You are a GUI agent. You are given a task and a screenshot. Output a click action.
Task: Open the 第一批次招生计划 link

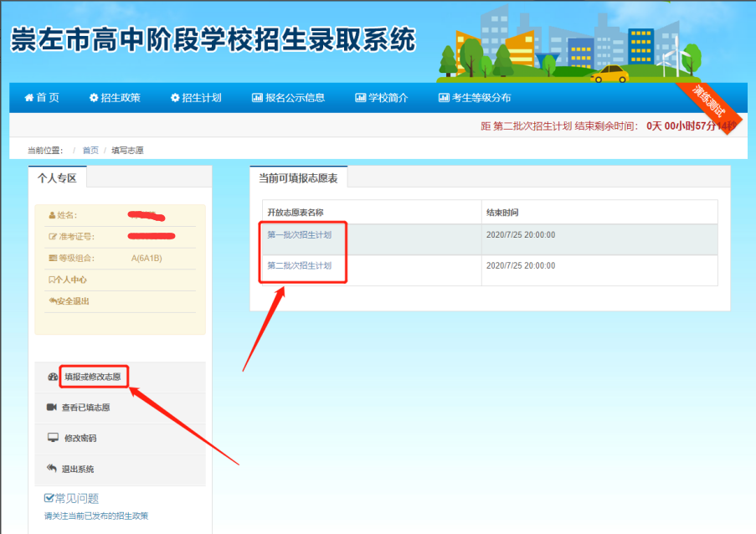point(300,235)
